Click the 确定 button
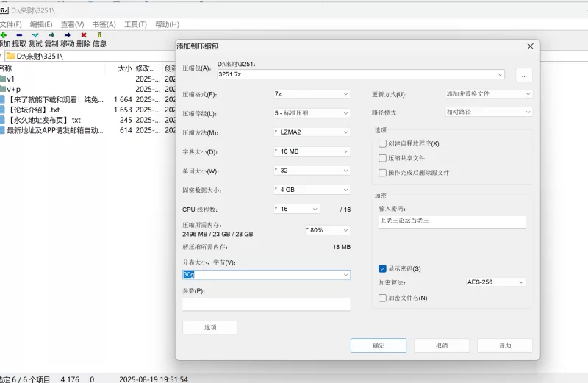The width and height of the screenshot is (588, 383). click(379, 345)
